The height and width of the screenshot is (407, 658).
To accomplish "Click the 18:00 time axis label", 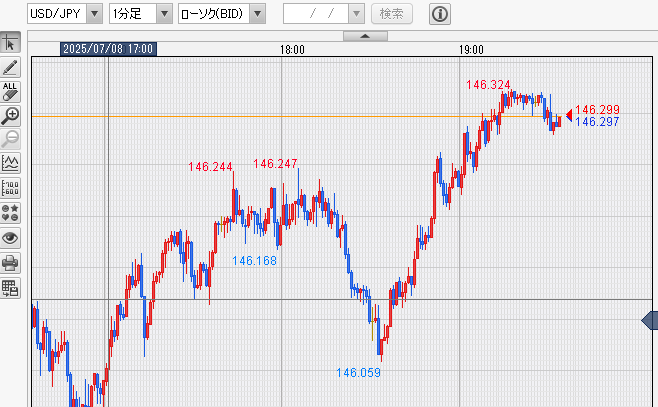I will 292,50.
